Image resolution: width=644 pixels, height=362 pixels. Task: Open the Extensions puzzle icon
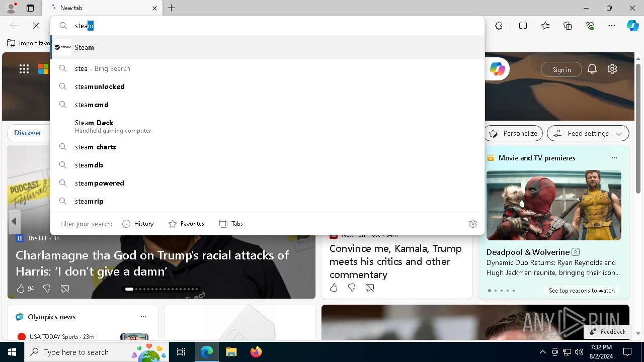499,26
